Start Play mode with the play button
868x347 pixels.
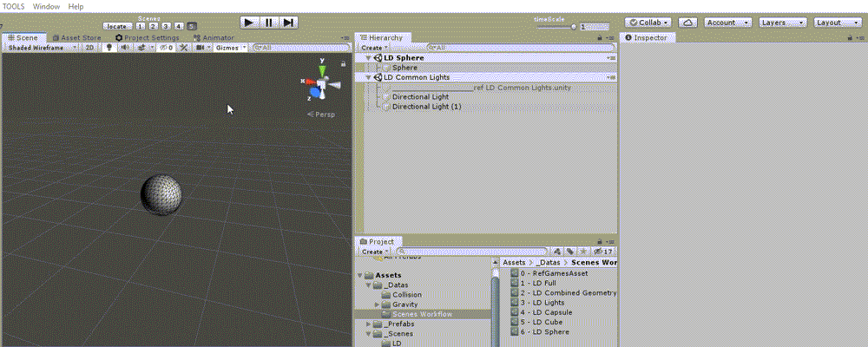(250, 23)
